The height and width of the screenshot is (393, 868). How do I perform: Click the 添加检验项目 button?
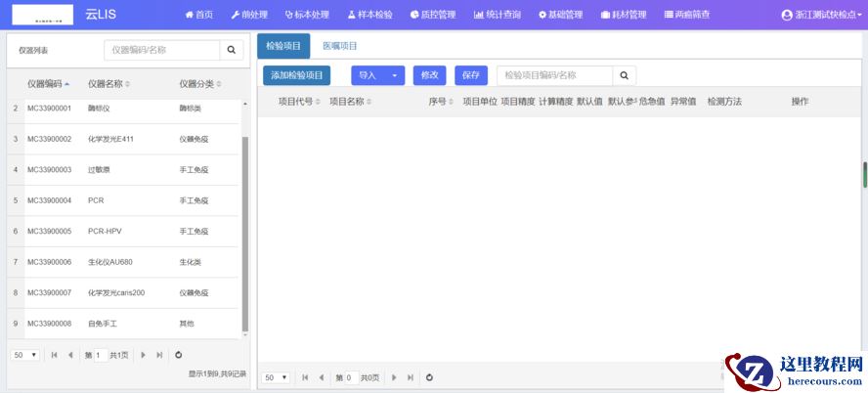297,75
